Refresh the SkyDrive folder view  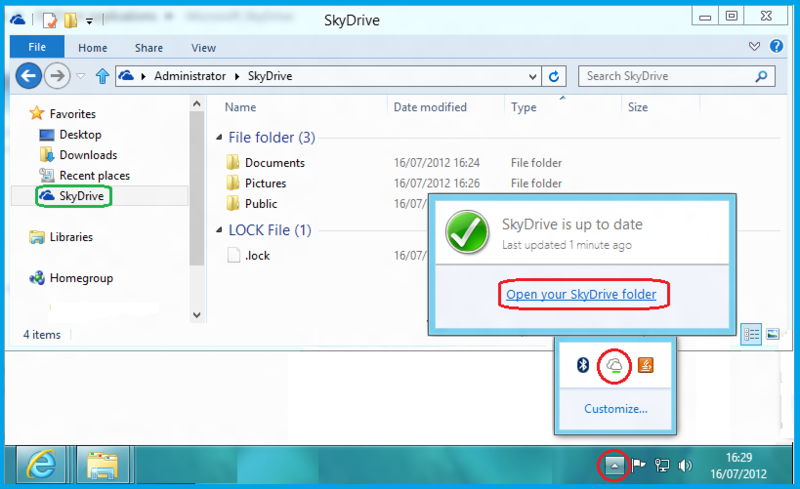pos(554,76)
